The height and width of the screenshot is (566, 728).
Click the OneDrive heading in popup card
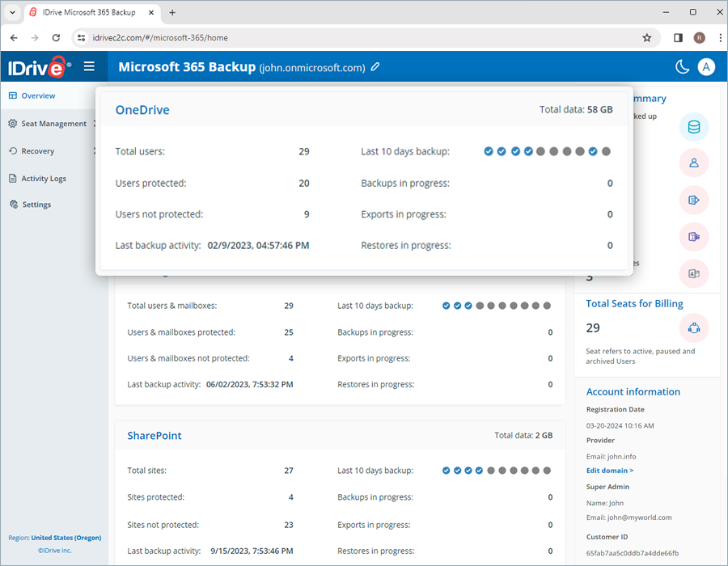142,110
